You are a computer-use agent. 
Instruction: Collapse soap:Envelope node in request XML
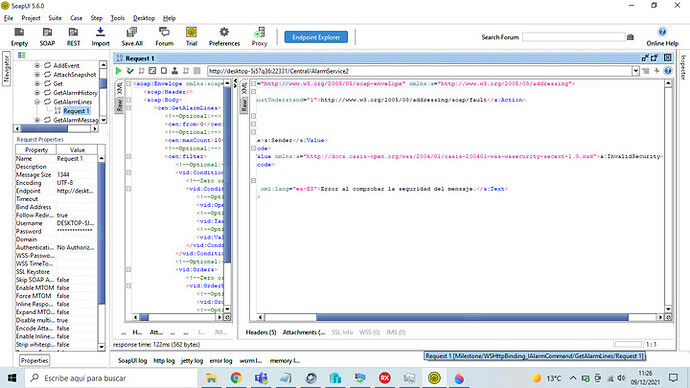click(128, 84)
